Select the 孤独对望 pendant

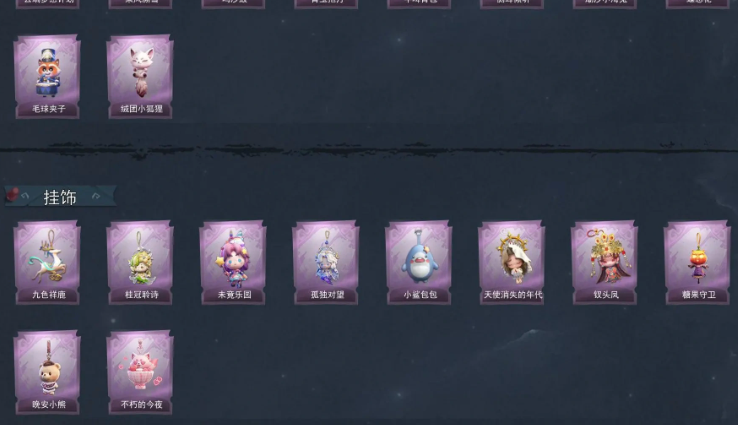(x=326, y=262)
